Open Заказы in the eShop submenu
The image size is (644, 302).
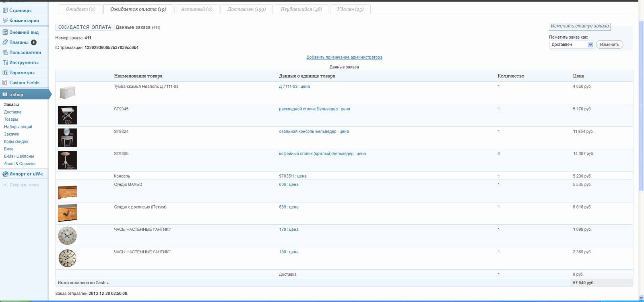[x=11, y=105]
